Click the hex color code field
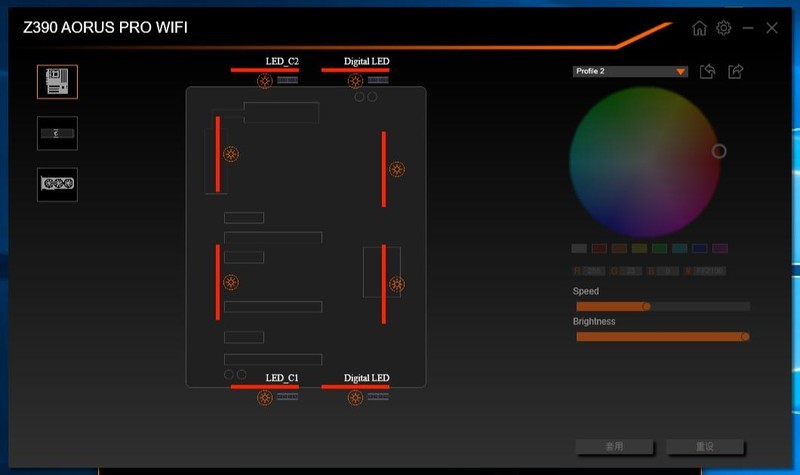800x475 pixels. 709,271
